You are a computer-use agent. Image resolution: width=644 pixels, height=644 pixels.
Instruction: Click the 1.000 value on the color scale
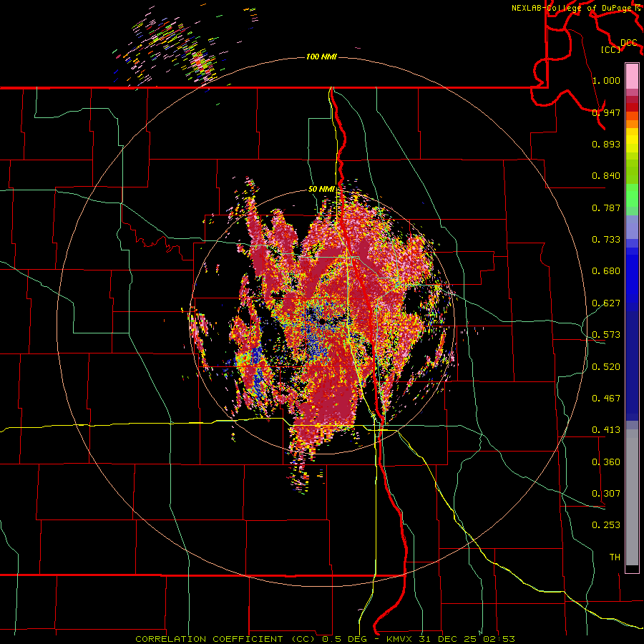606,80
